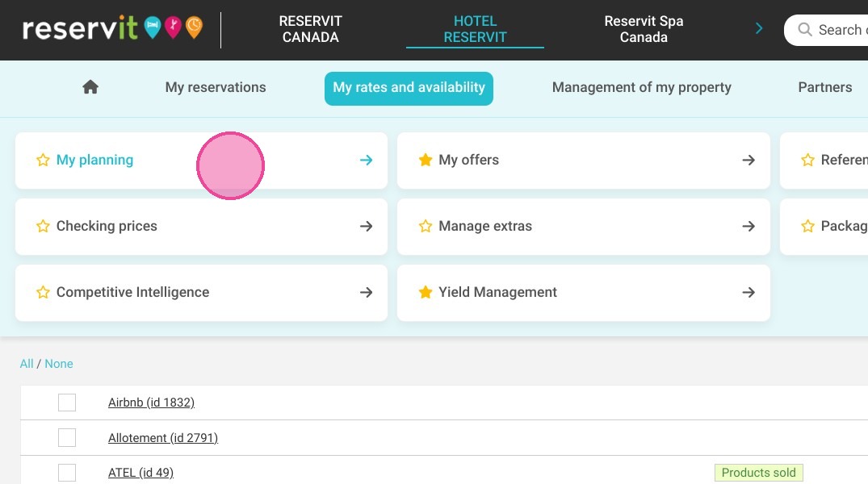Switch to Reservit Spa Canada
The image size is (868, 484).
pos(644,29)
